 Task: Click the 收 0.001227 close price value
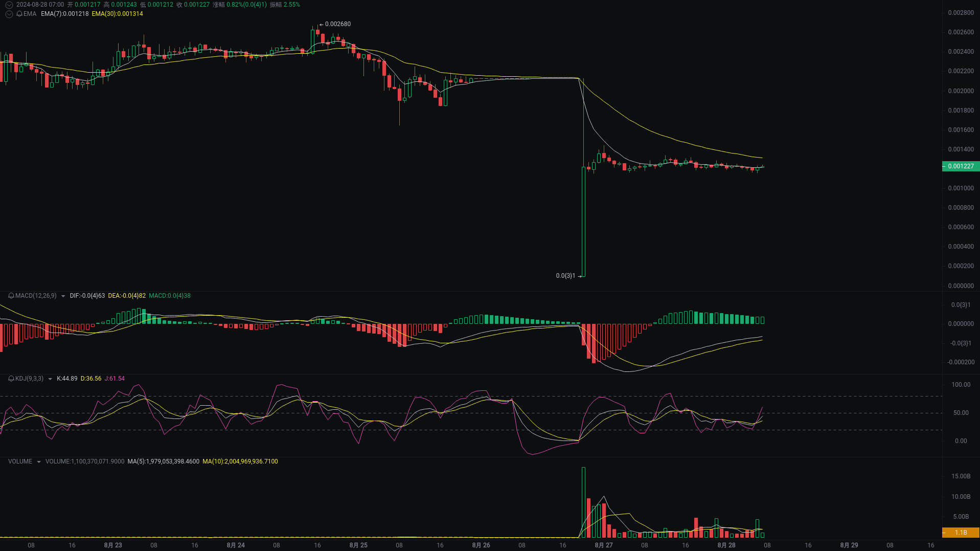[193, 5]
